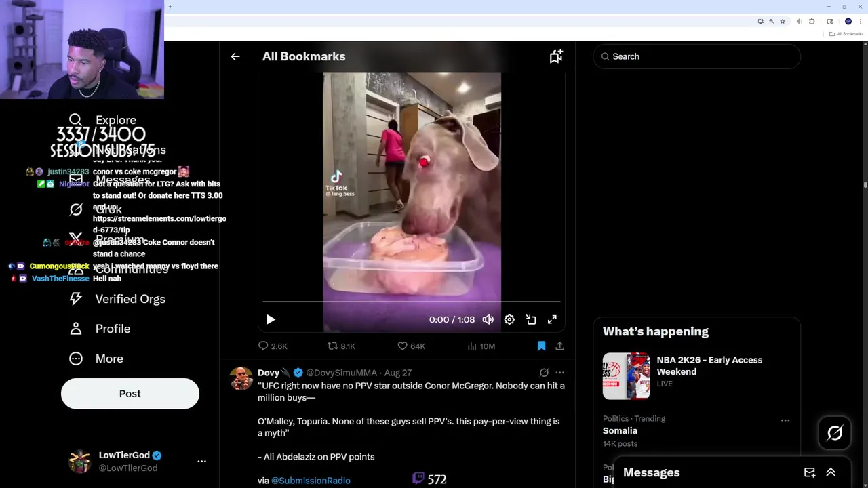Compose new message in Messages drawer
The height and width of the screenshot is (488, 868).
tap(810, 472)
